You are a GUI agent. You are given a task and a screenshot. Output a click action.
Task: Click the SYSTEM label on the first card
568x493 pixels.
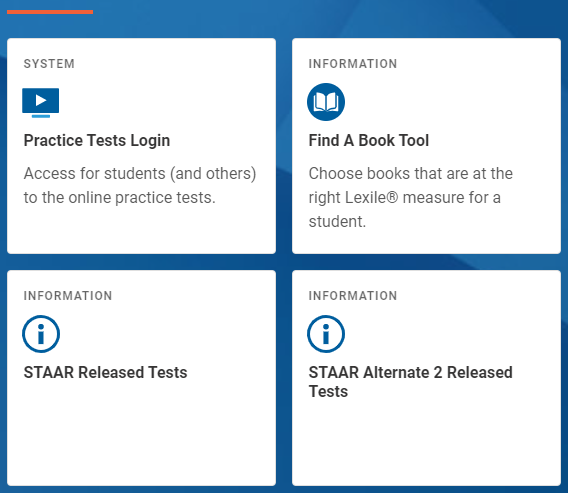pyautogui.click(x=49, y=64)
